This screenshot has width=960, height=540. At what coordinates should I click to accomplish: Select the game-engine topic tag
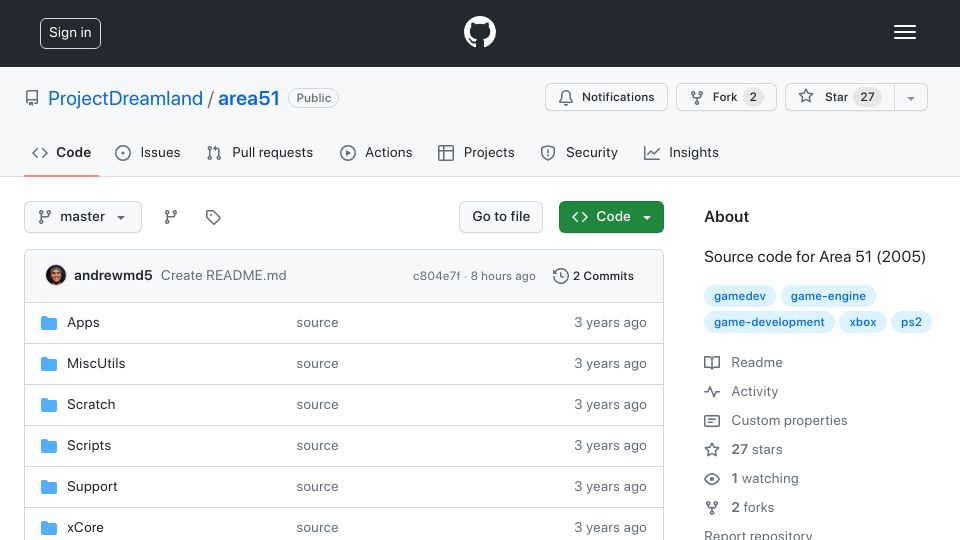[828, 296]
